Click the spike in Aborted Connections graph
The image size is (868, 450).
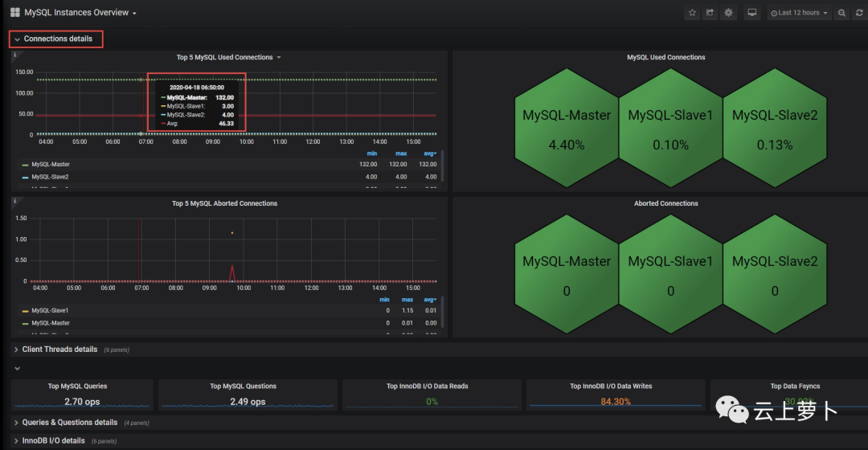[232, 272]
